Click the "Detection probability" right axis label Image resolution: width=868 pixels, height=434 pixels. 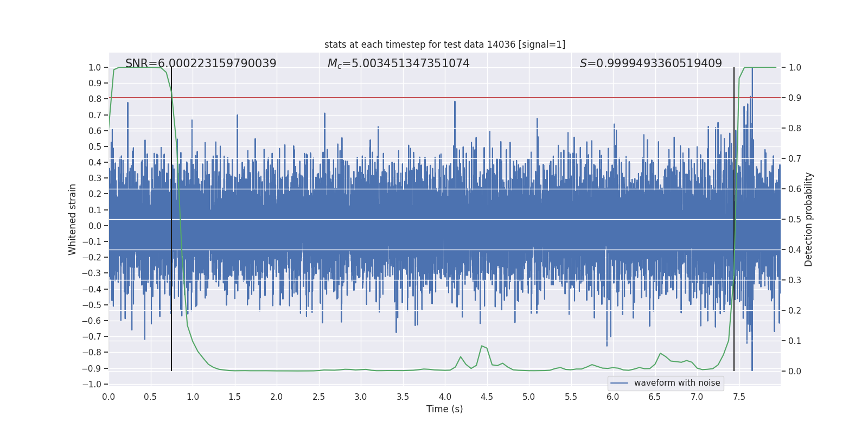click(808, 219)
